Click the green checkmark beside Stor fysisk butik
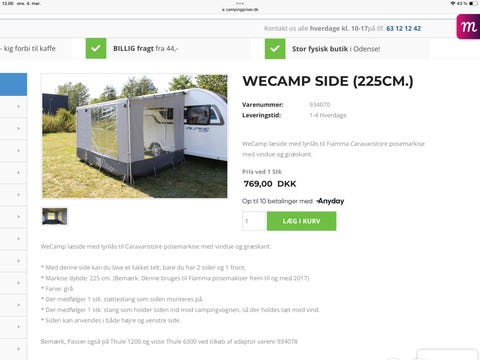This screenshot has height=360, width=480. point(275,49)
